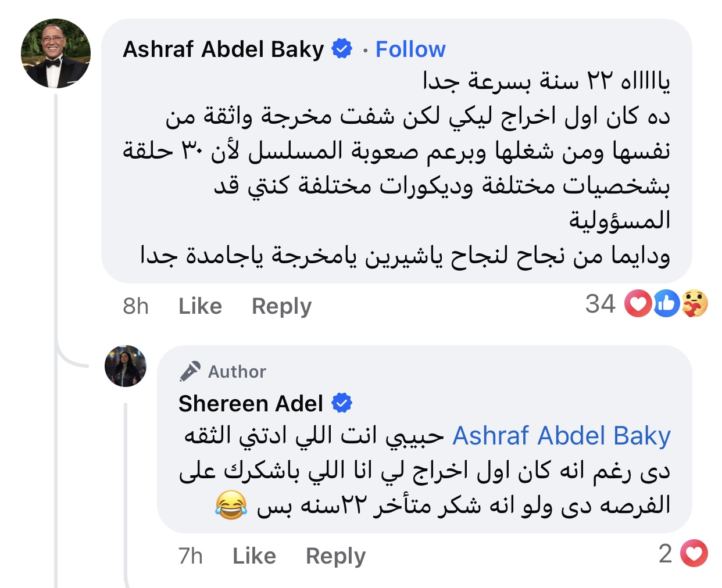This screenshot has width=722, height=588.
Task: Click the Ashraf Abdel Baky commenter name
Action: pos(223,50)
